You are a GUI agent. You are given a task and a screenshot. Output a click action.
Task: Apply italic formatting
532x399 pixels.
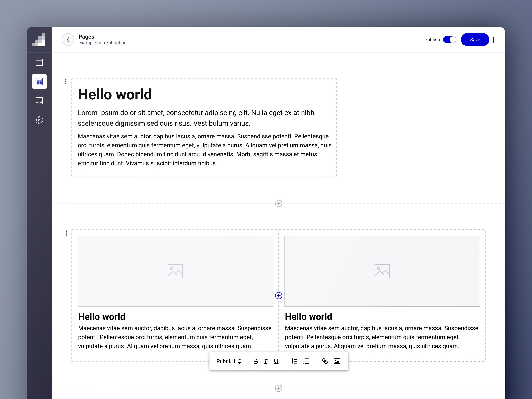tap(266, 361)
